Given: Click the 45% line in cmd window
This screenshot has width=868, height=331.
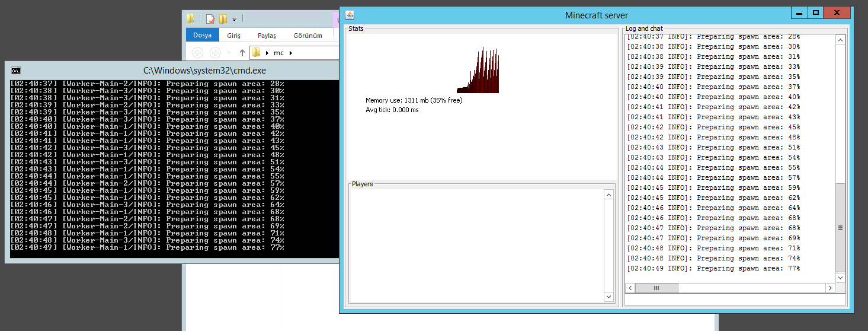Looking at the screenshot, I should [x=148, y=148].
